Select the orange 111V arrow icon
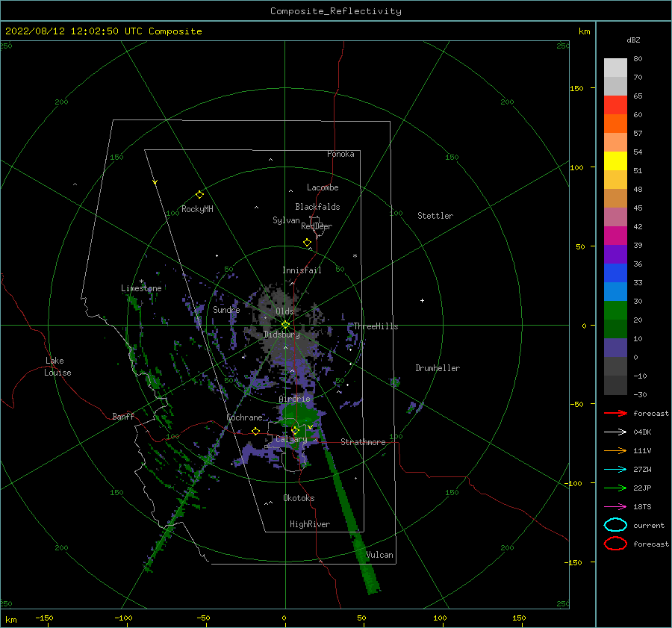The height and width of the screenshot is (628, 672). pyautogui.click(x=615, y=450)
